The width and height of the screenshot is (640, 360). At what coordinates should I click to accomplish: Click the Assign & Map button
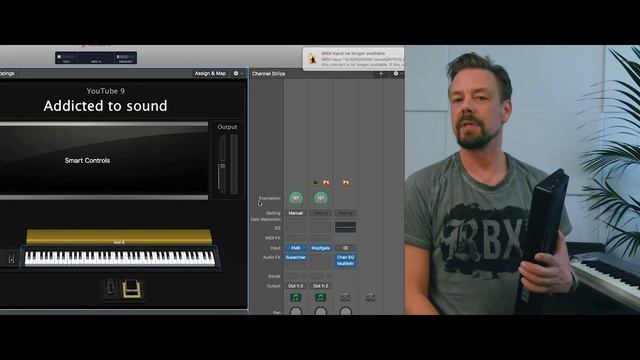tap(210, 73)
